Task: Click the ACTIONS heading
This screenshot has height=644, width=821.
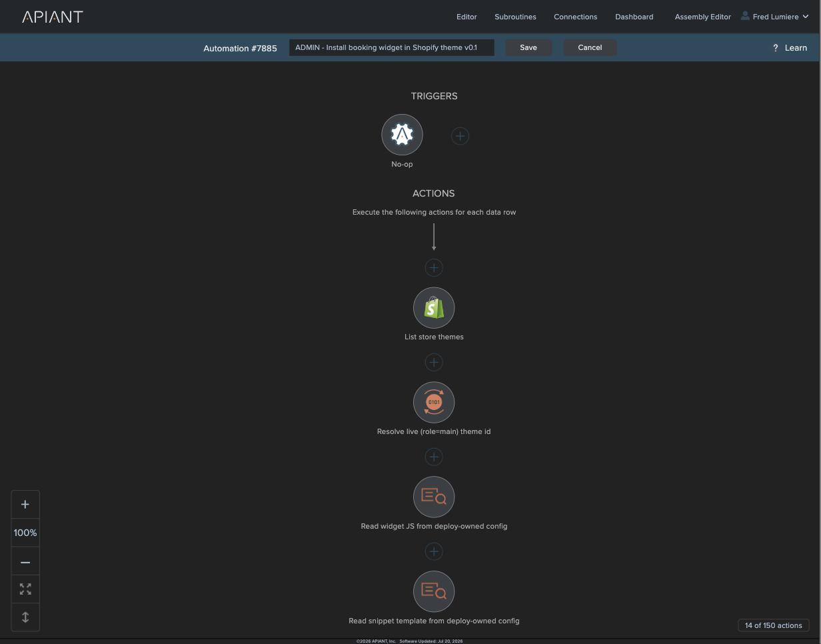Action: [x=434, y=193]
